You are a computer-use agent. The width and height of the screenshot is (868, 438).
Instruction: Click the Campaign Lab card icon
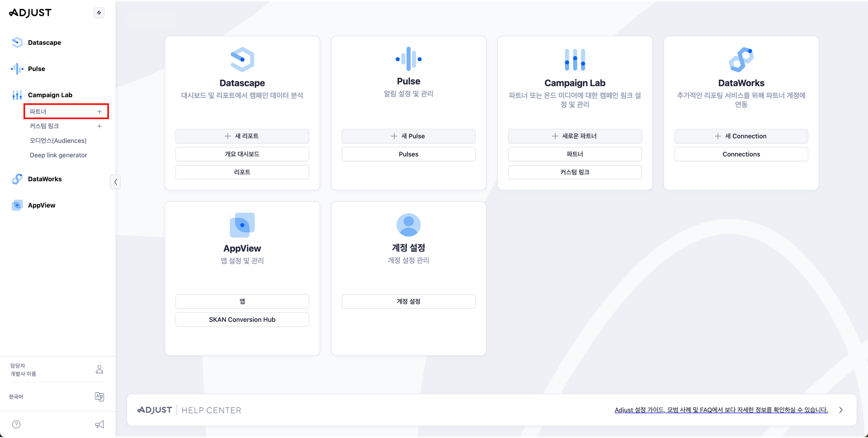575,59
